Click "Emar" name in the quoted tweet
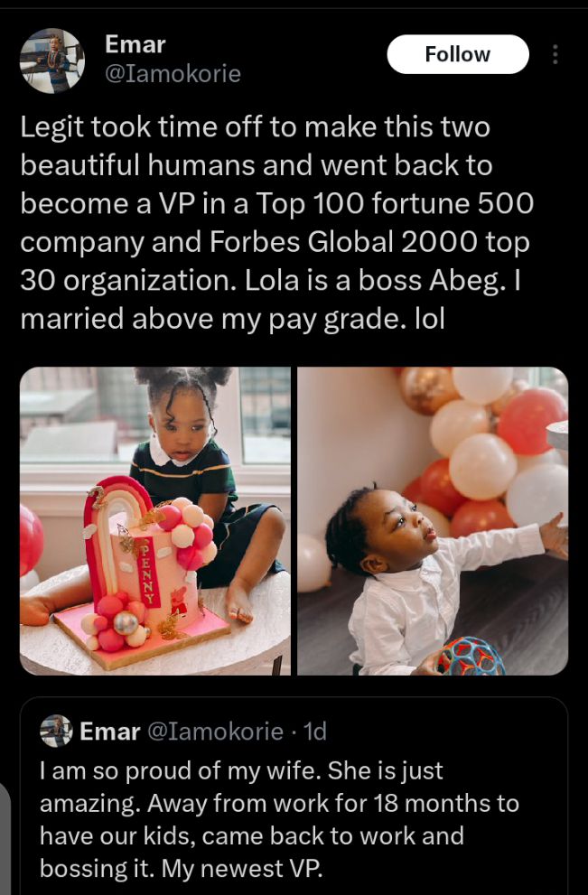Viewport: 588px width, 895px height. pos(109,731)
